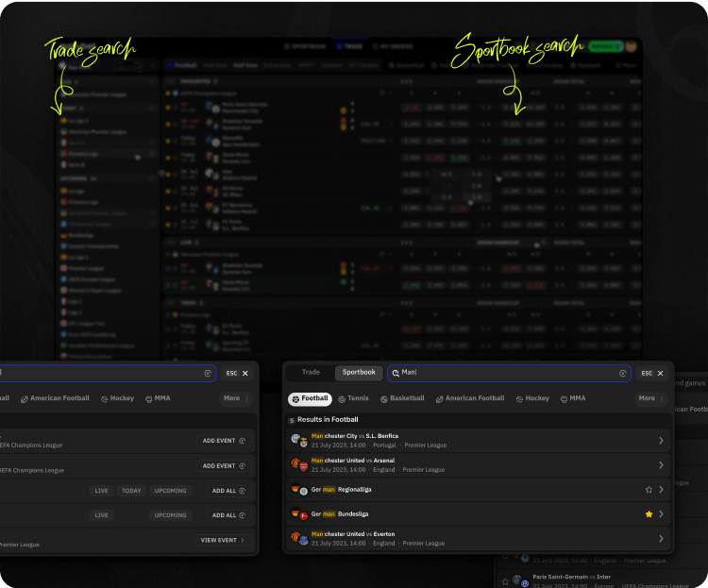Select the Football sport filter chip
Image resolution: width=708 pixels, height=588 pixels.
(x=310, y=399)
